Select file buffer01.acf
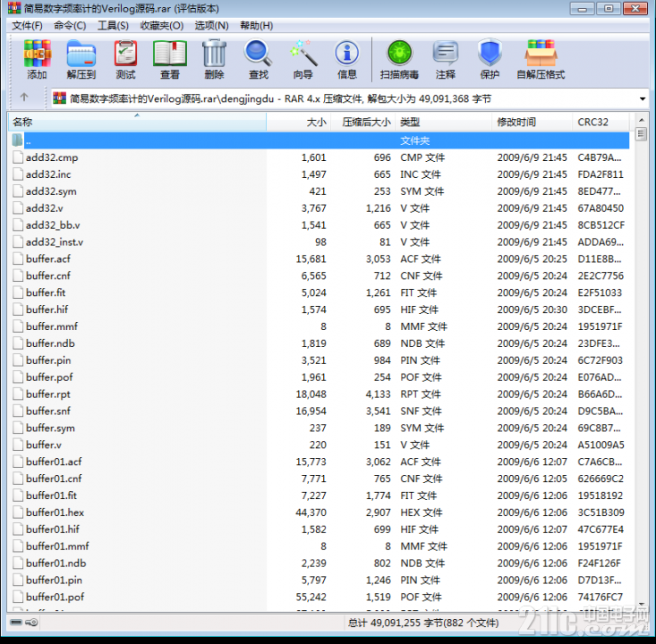This screenshot has height=644, width=656. coord(319,462)
